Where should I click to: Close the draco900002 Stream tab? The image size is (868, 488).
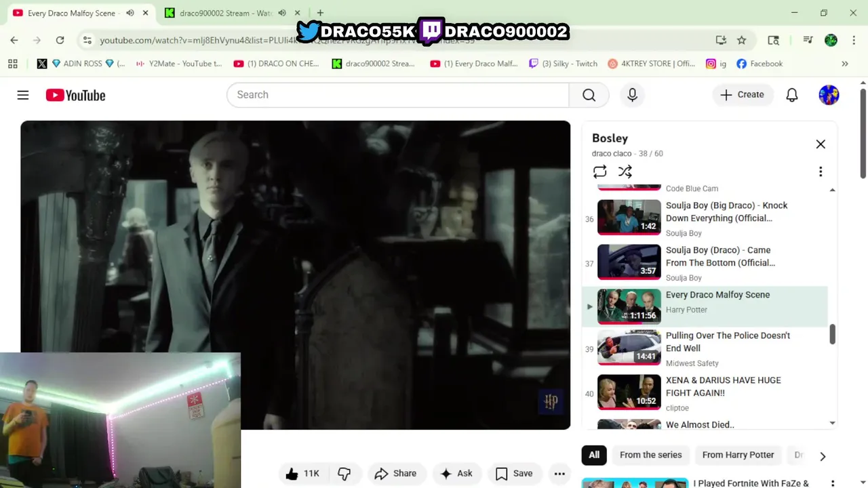coord(297,13)
